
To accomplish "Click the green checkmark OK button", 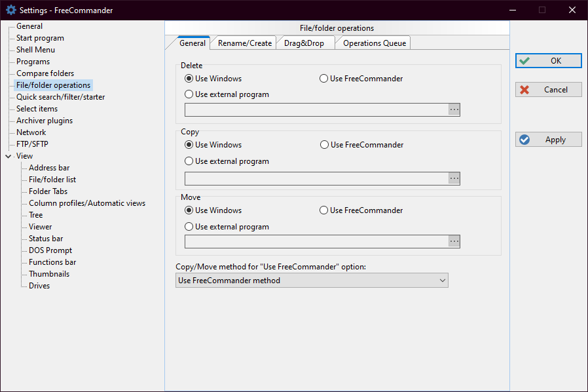I will click(x=548, y=60).
